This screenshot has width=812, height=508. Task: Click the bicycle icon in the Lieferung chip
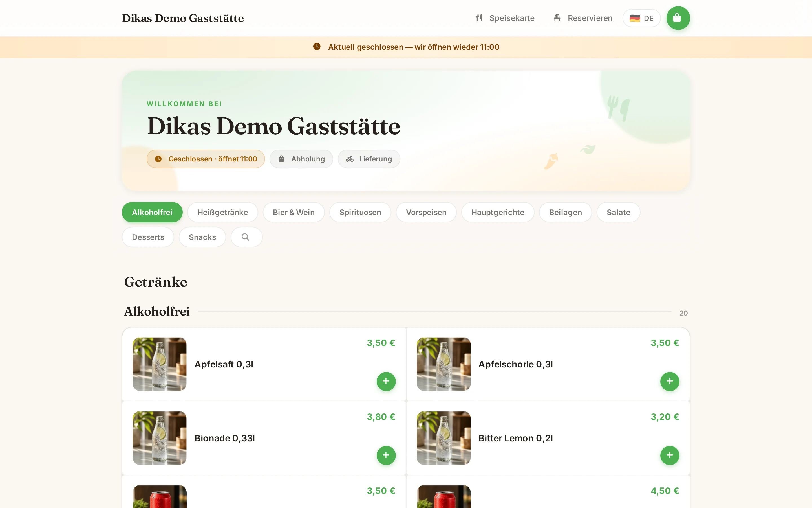pos(350,159)
